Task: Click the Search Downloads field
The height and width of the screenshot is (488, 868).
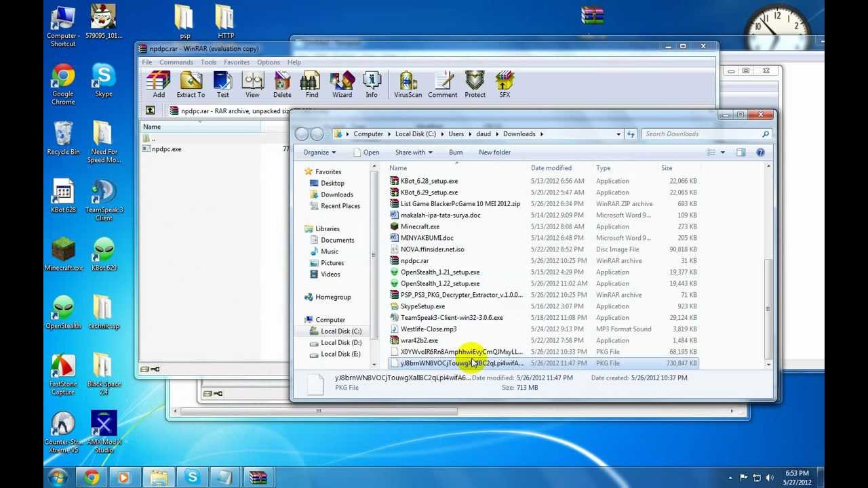Action: tap(707, 134)
